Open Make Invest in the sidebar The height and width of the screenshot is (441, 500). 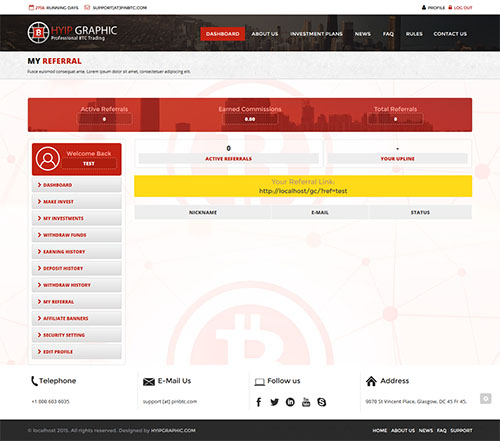click(x=77, y=202)
